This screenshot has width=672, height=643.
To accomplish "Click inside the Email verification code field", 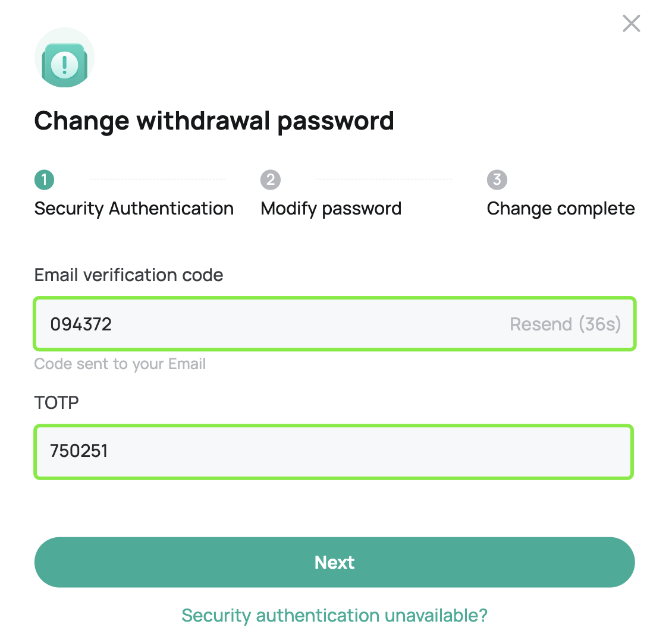I will click(297, 324).
